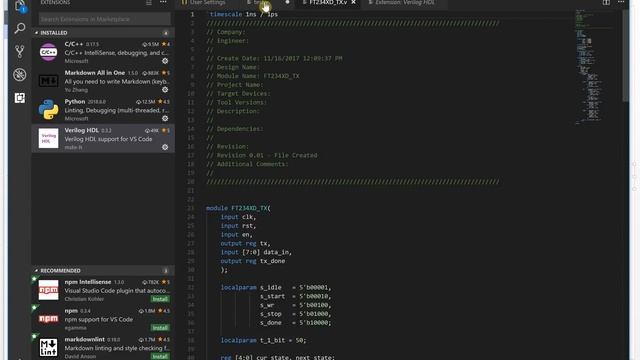Install the npm Intellisense extension
Screen dimensions: 640x360
[160, 299]
